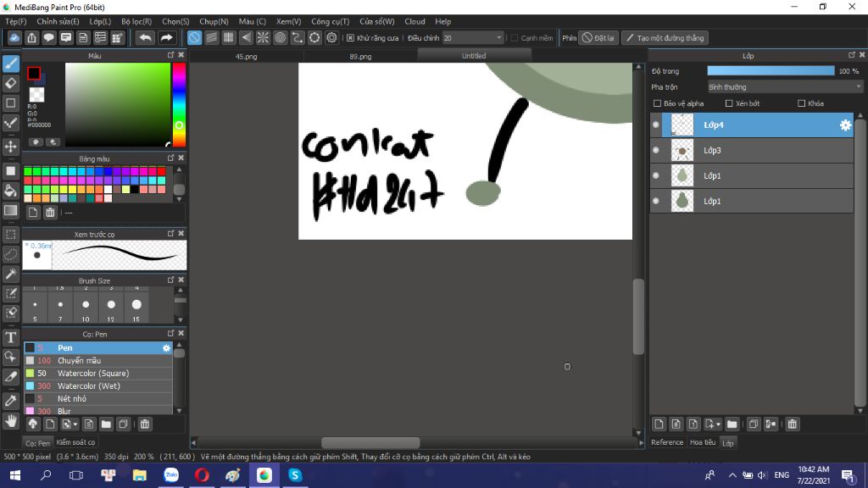Toggle the Khử răng cưa checkbox
The image size is (868, 488).
pos(351,38)
